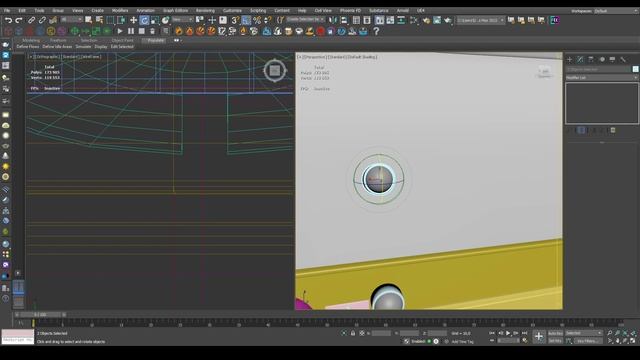640x360 pixels.
Task: Open the Modifiers menu
Action: [120, 11]
